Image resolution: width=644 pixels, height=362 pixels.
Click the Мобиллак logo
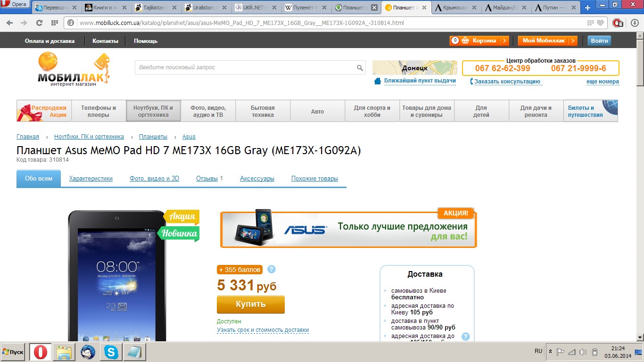(74, 69)
